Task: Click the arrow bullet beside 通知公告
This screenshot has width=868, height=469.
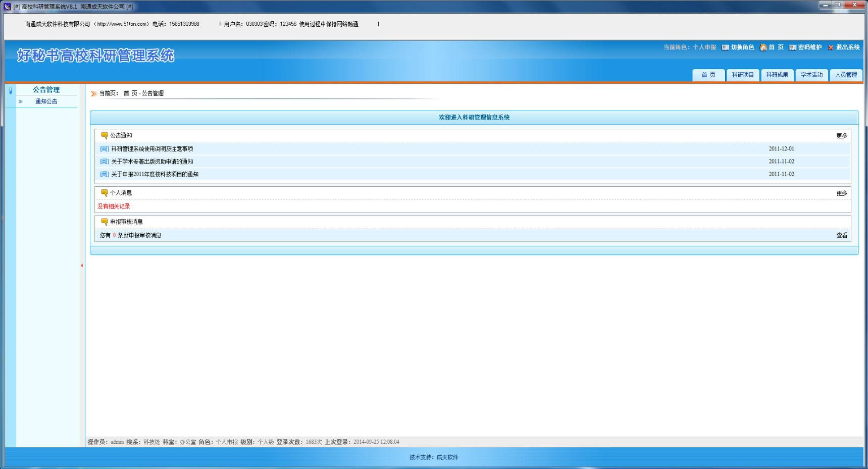Action: click(21, 101)
